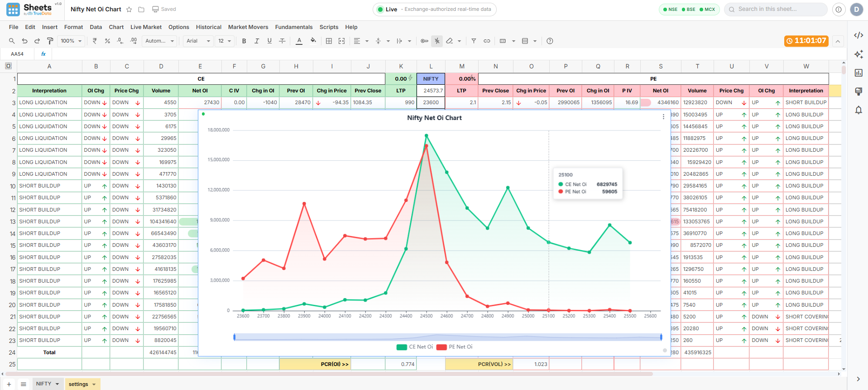The width and height of the screenshot is (868, 390).
Task: Click the merge cells icon
Action: (341, 41)
